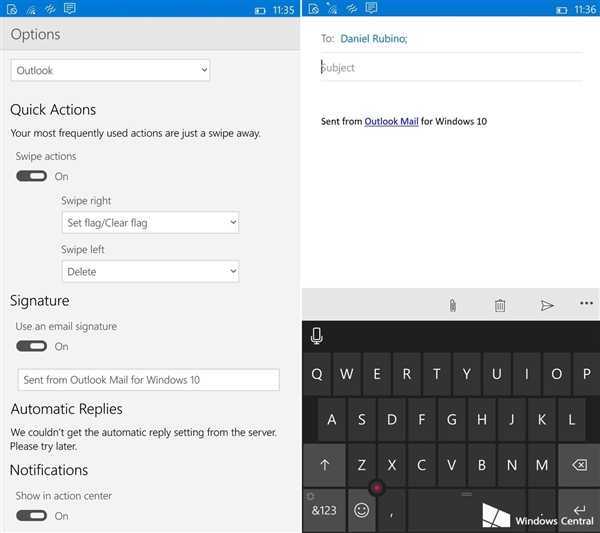Tap the 11:36 clock in right status bar
This screenshot has height=533, width=600.
[585, 9]
